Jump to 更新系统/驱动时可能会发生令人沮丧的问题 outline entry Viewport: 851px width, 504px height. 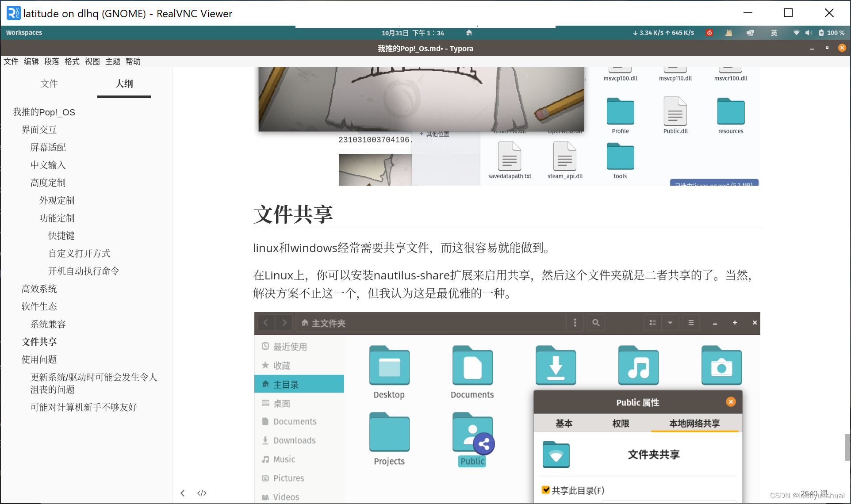click(94, 383)
